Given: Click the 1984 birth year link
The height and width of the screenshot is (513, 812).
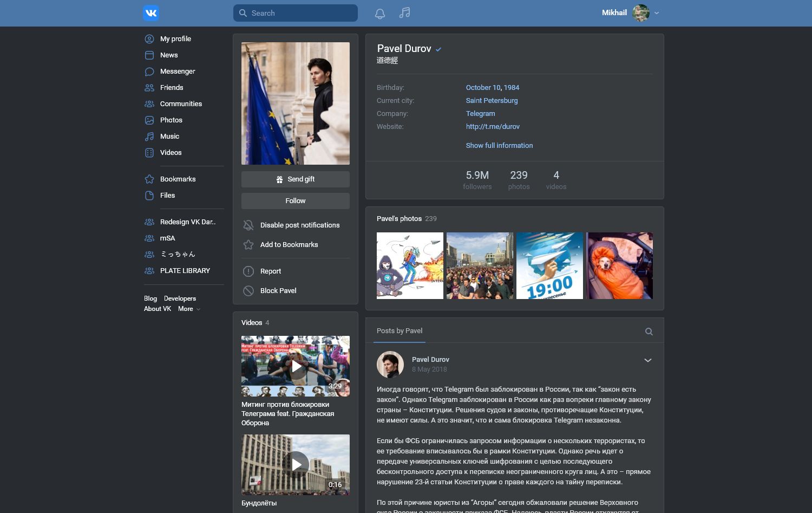Looking at the screenshot, I should click(x=512, y=88).
